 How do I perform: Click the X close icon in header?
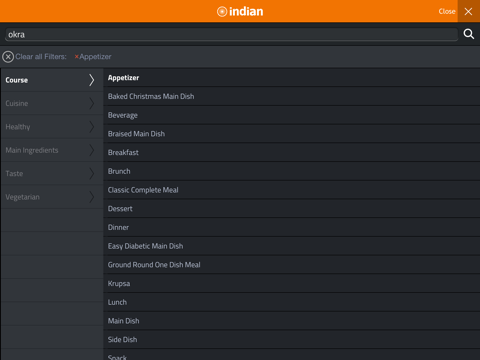pyautogui.click(x=468, y=11)
